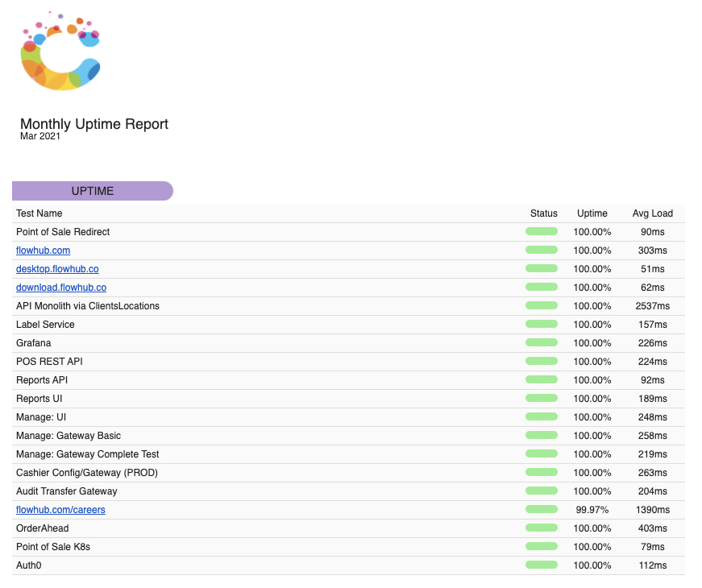Click the OrderAhead status bar

541,528
